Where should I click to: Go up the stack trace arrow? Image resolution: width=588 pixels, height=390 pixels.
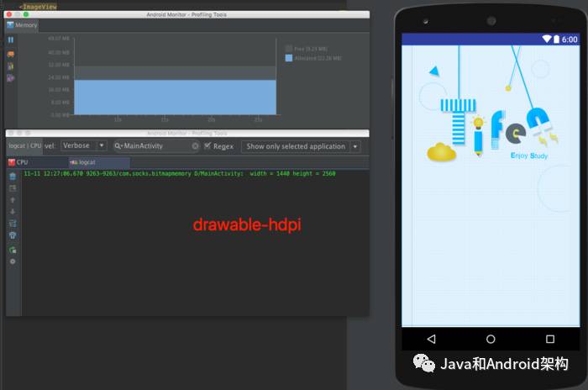click(x=13, y=200)
